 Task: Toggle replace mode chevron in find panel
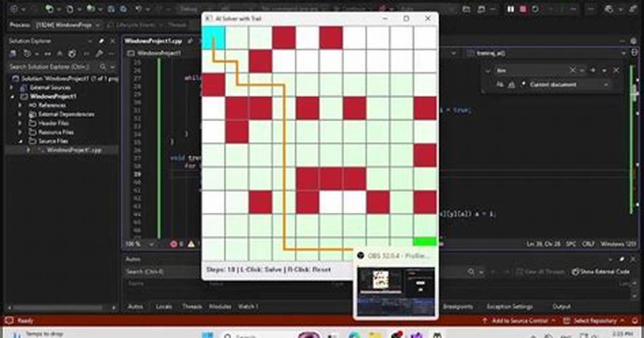(x=488, y=71)
